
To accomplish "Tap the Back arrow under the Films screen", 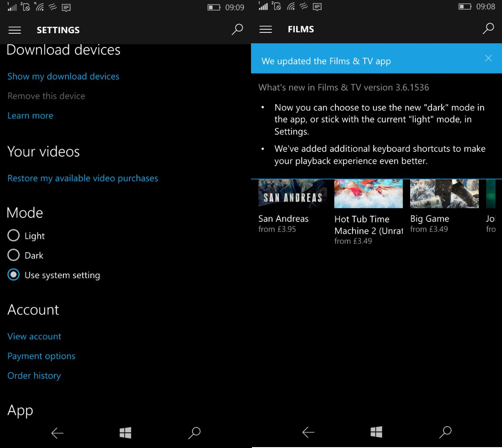I will 308,432.
